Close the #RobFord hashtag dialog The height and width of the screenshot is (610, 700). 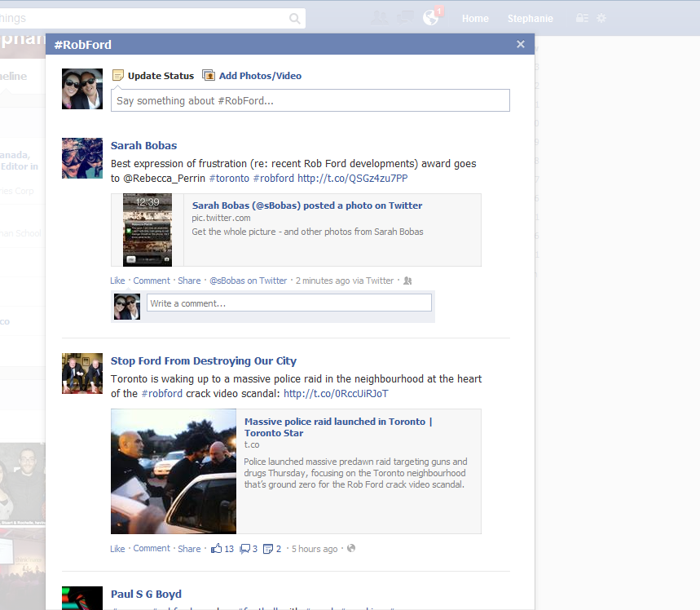pyautogui.click(x=521, y=44)
